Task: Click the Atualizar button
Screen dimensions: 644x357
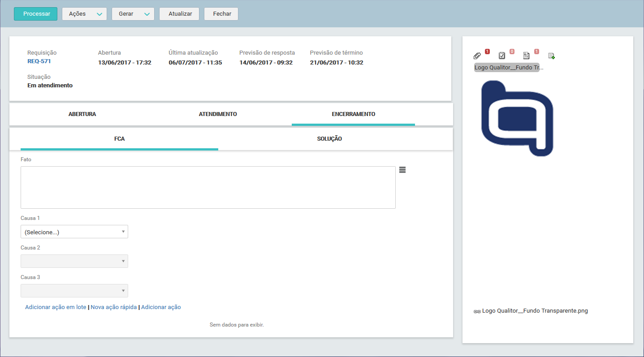Action: click(x=179, y=14)
